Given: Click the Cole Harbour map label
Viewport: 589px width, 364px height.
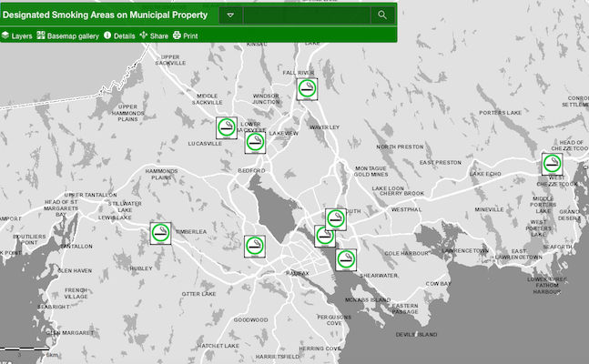Looking at the screenshot, I should [x=406, y=253].
